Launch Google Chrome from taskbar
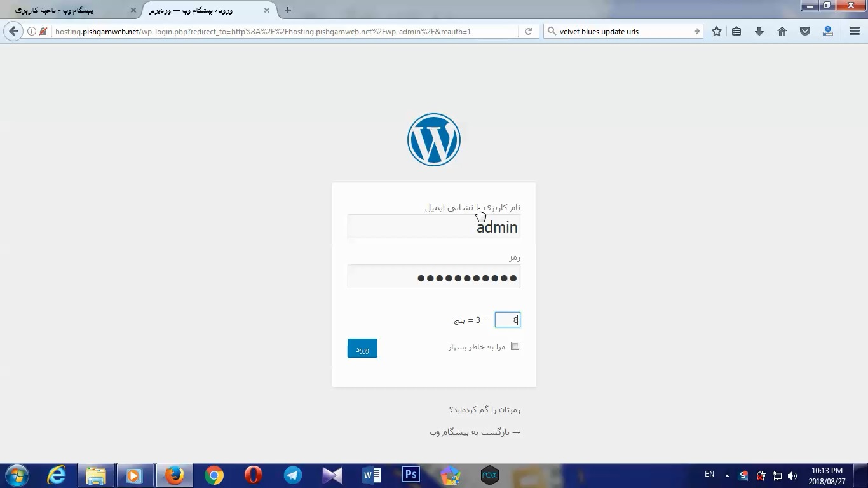868x488 pixels. 214,475
